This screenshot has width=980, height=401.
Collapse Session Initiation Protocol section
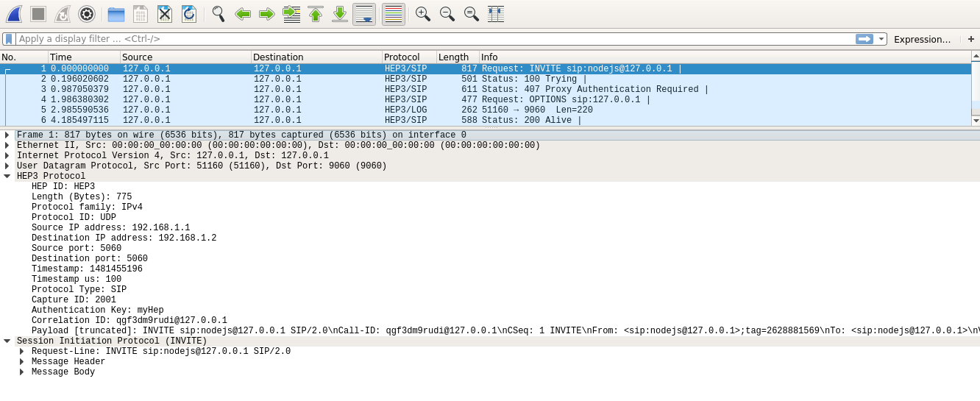tap(7, 341)
